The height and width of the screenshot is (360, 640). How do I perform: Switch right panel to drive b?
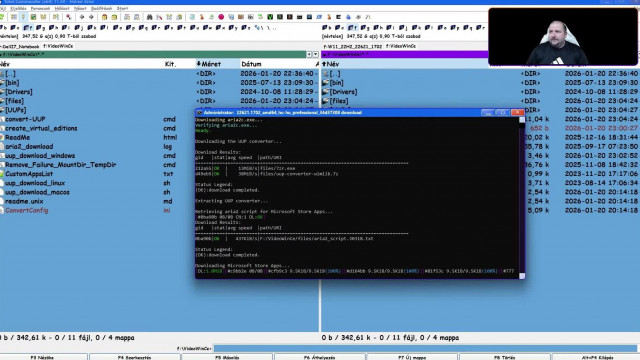click(327, 28)
